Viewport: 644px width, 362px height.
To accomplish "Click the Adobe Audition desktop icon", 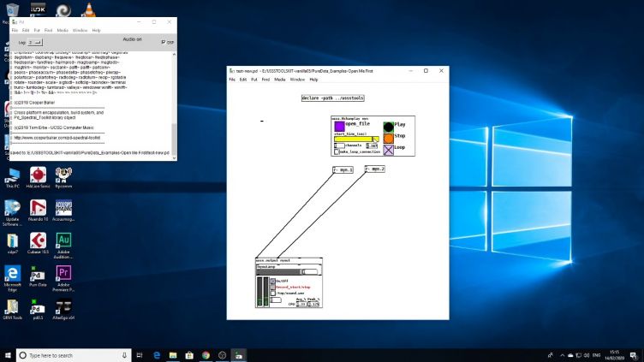I will point(63,246).
